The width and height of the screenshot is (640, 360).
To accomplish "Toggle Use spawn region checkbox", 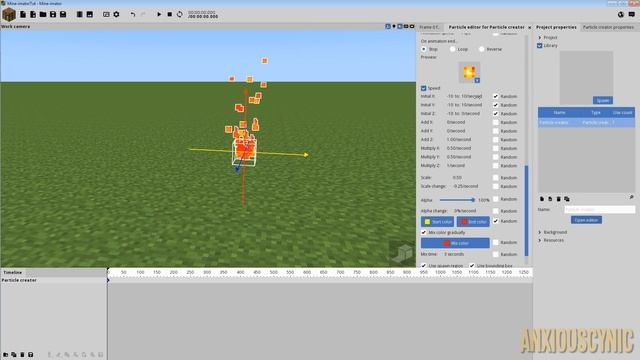I will pos(424,265).
